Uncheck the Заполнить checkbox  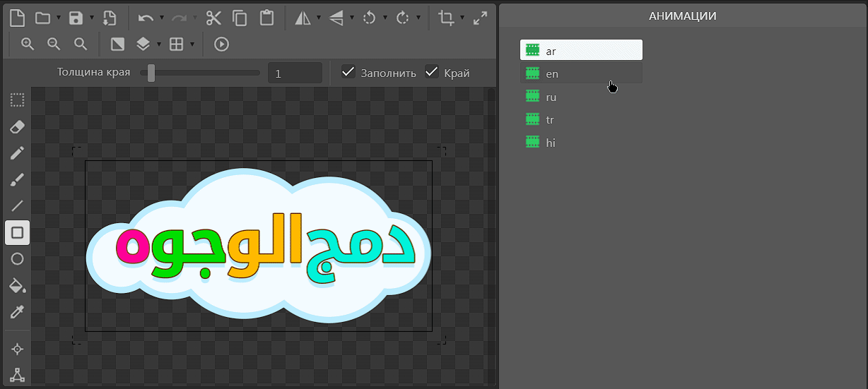pyautogui.click(x=348, y=72)
